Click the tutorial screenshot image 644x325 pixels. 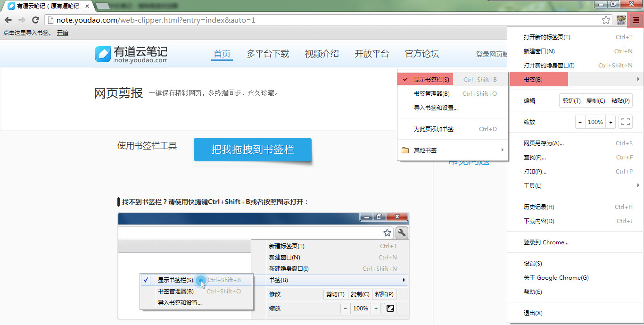264,266
